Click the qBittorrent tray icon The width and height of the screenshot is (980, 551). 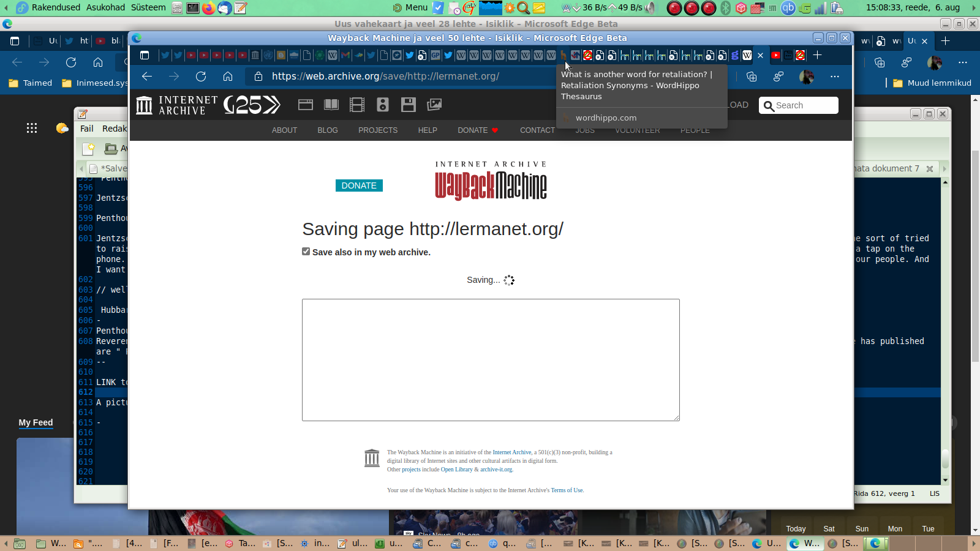[x=788, y=8]
